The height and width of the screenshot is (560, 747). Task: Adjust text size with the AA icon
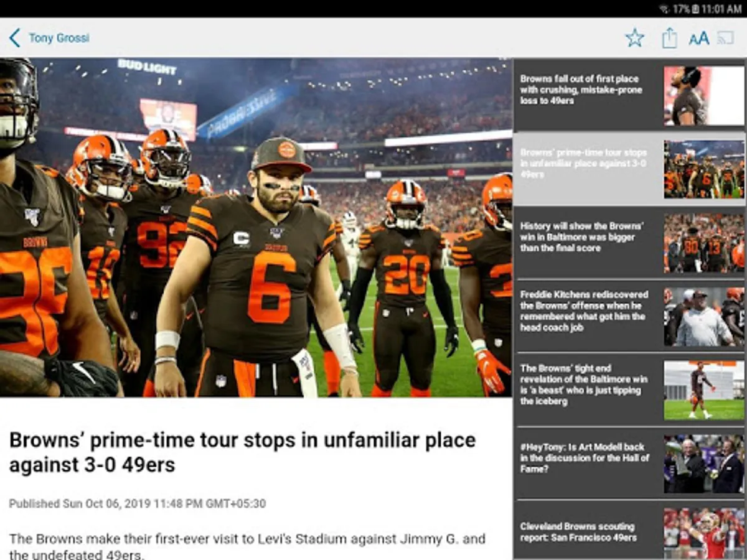click(698, 39)
